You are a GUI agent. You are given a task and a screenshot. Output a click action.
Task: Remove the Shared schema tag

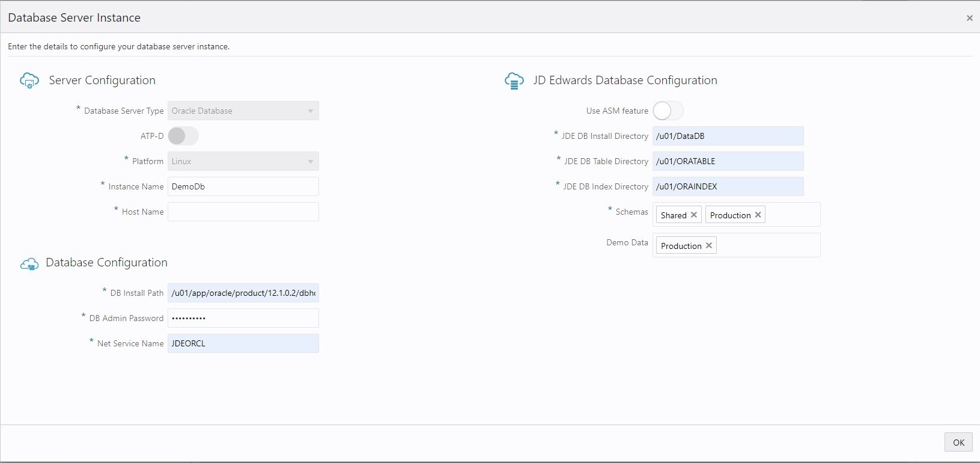(694, 215)
